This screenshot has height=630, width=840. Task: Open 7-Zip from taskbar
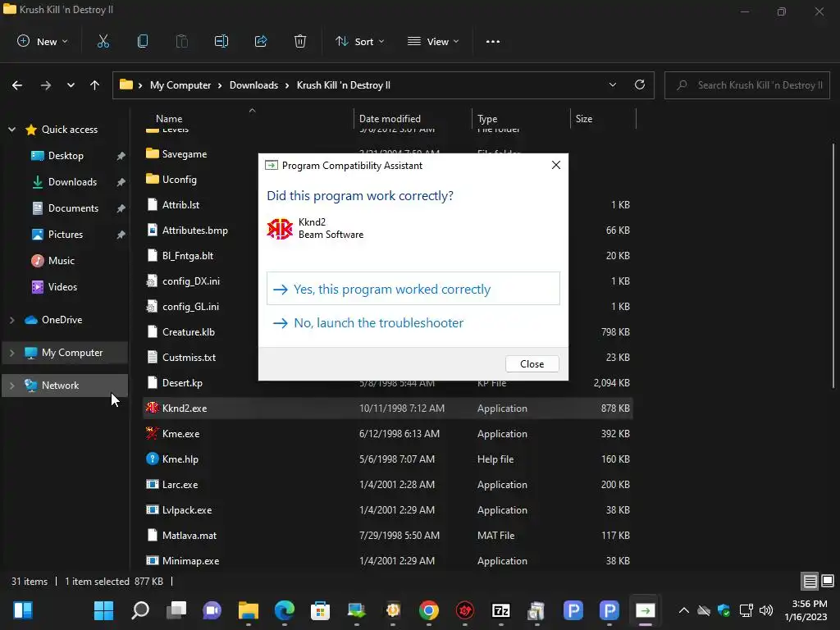(501, 610)
